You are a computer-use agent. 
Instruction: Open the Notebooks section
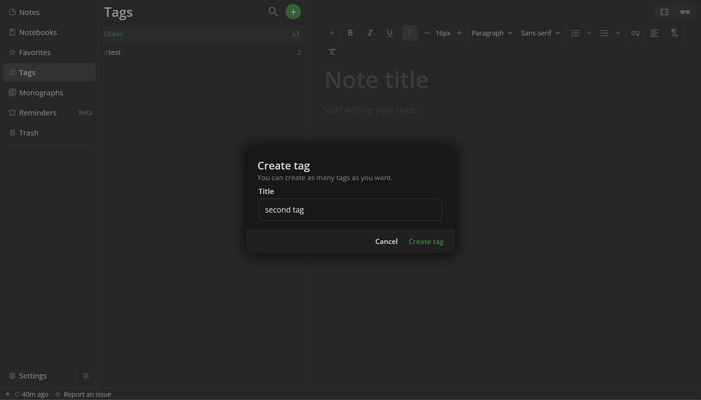(x=49, y=32)
